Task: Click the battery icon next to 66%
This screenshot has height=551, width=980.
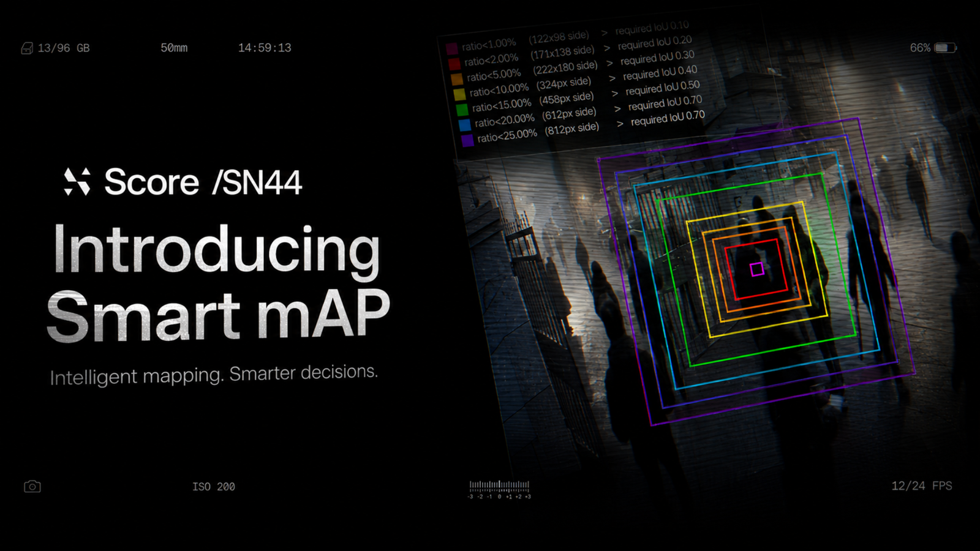Action: pyautogui.click(x=945, y=48)
